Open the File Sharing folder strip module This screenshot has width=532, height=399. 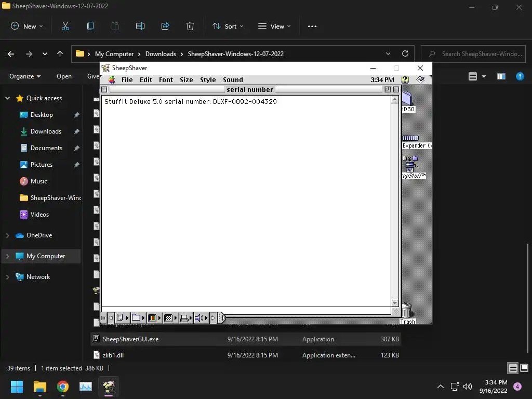138,318
